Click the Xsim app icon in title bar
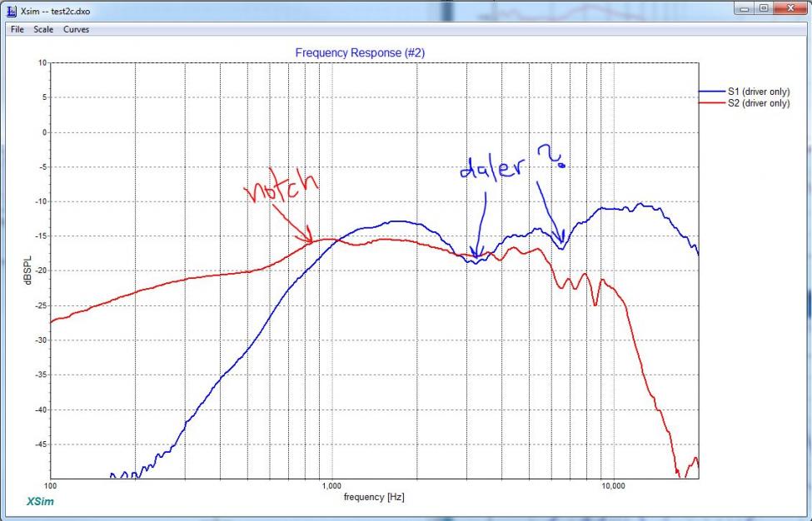Screen dimensions: 812x521 click(12, 10)
